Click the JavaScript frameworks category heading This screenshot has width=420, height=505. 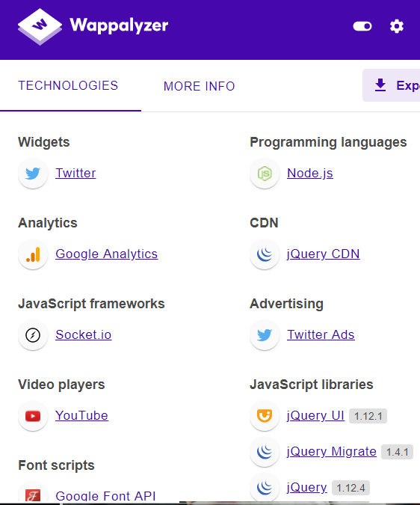coord(91,304)
